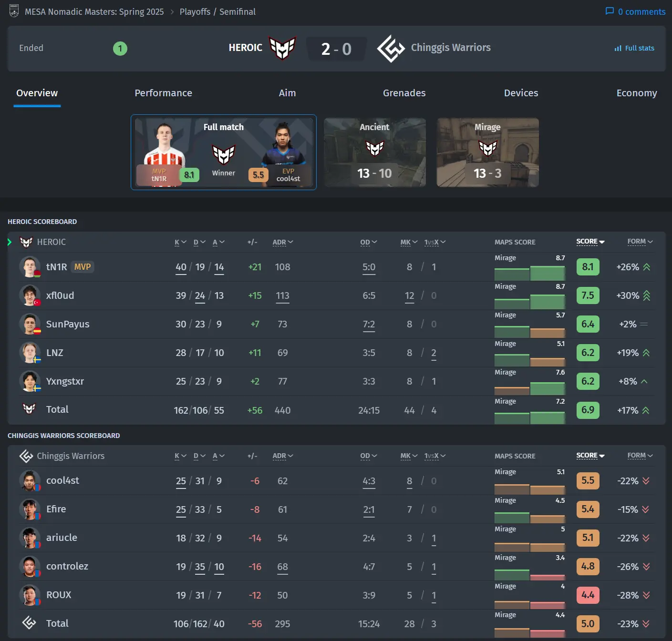Open the HEROIC team name in header
The width and height of the screenshot is (672, 641).
pos(246,48)
